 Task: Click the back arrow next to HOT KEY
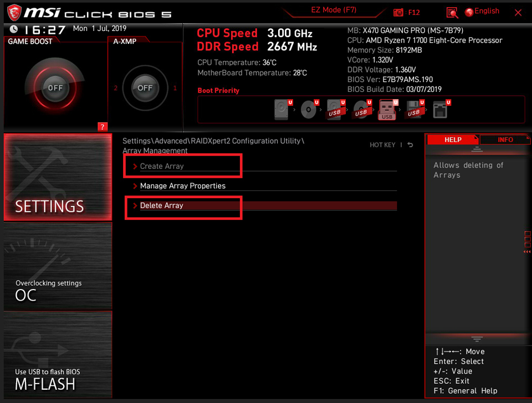click(x=410, y=144)
